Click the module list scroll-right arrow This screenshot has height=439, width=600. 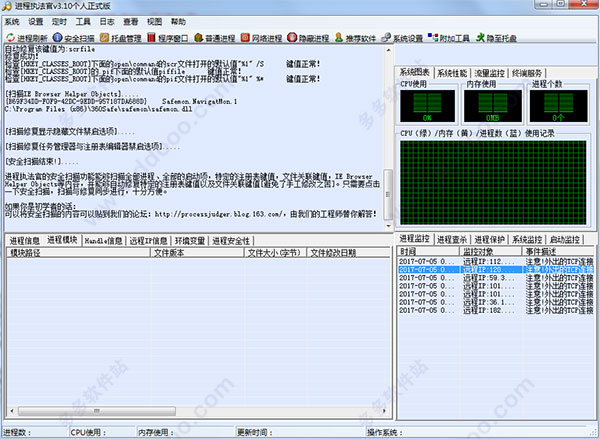click(385, 411)
